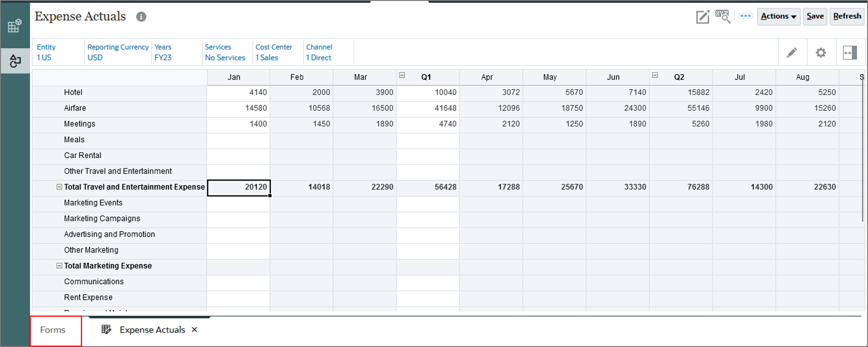Viewport: 868px width, 347px height.
Task: Click the blue ellipsis show-more icon
Action: (745, 16)
